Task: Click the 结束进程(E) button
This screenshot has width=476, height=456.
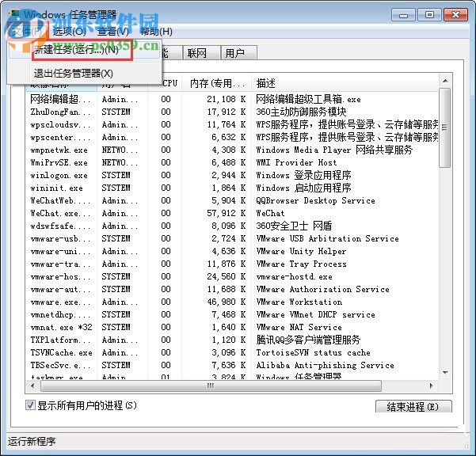Action: 413,407
